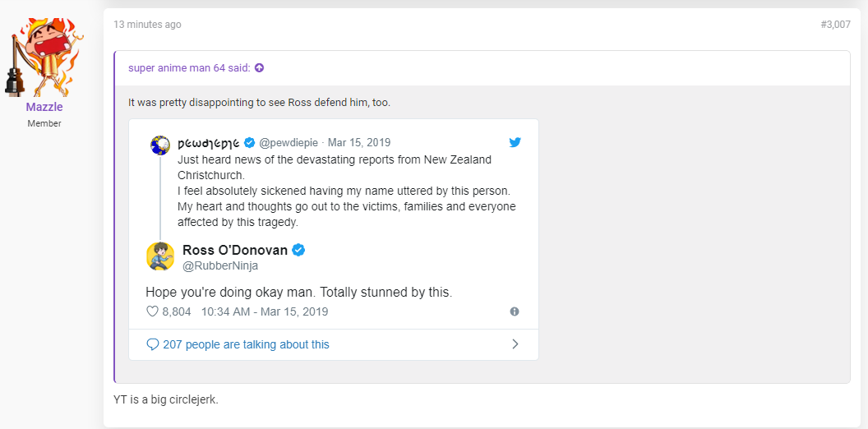Open the tweet info circle icon
The image size is (868, 429).
(515, 311)
